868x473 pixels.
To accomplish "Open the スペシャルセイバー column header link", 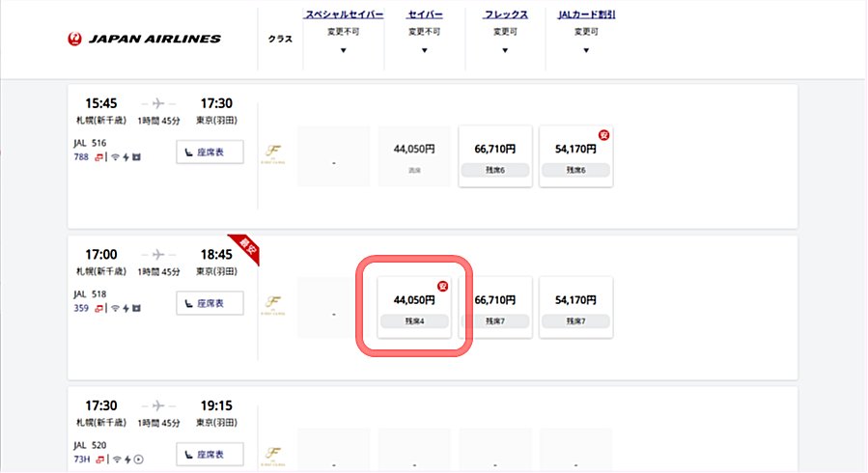I will tap(344, 15).
